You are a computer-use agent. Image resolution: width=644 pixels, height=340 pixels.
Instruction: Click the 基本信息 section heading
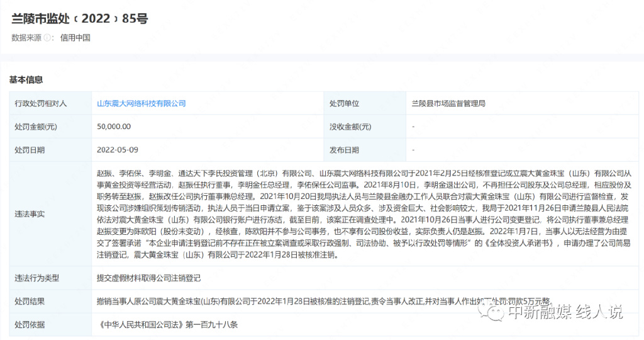(x=26, y=80)
